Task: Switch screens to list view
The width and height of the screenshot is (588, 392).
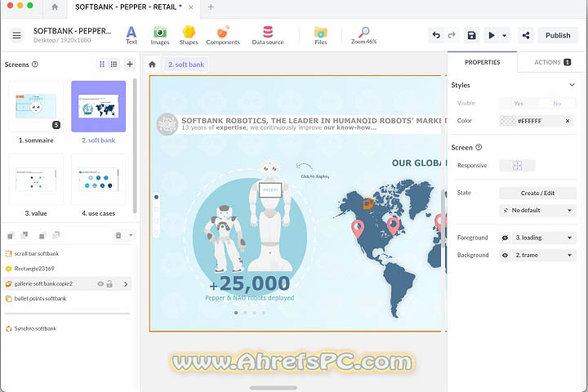Action: [x=114, y=65]
